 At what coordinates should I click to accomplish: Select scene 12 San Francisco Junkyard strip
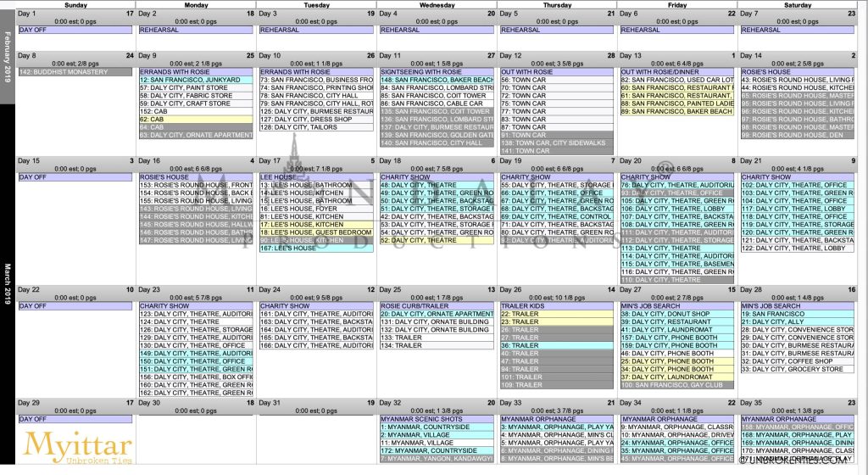pyautogui.click(x=196, y=80)
